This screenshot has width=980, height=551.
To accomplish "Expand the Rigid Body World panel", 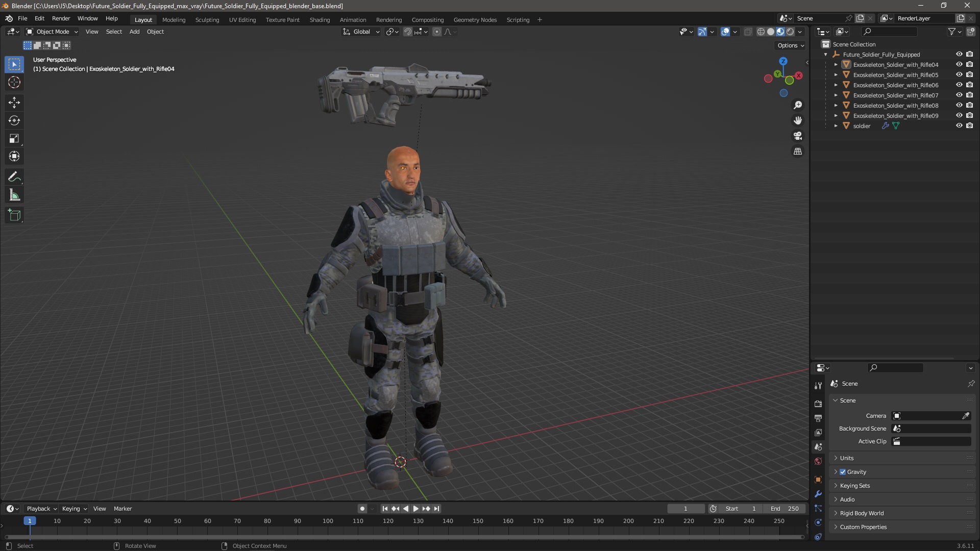I will pyautogui.click(x=862, y=513).
